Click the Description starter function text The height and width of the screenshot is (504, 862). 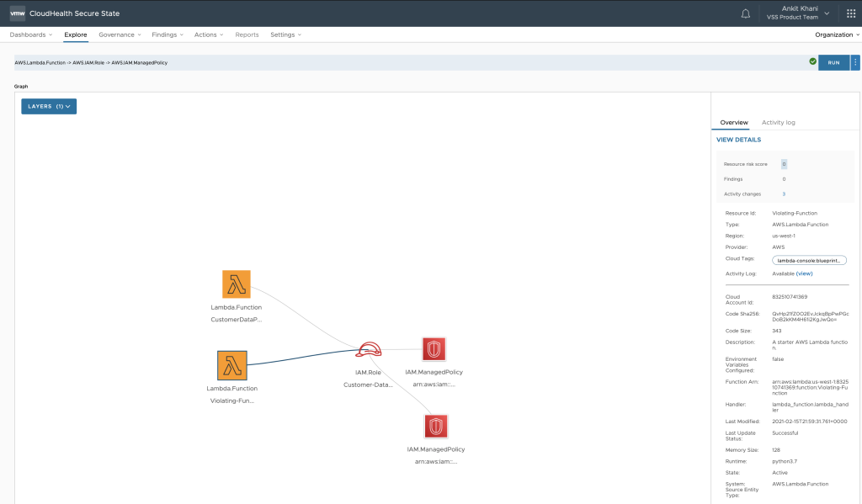[810, 345]
